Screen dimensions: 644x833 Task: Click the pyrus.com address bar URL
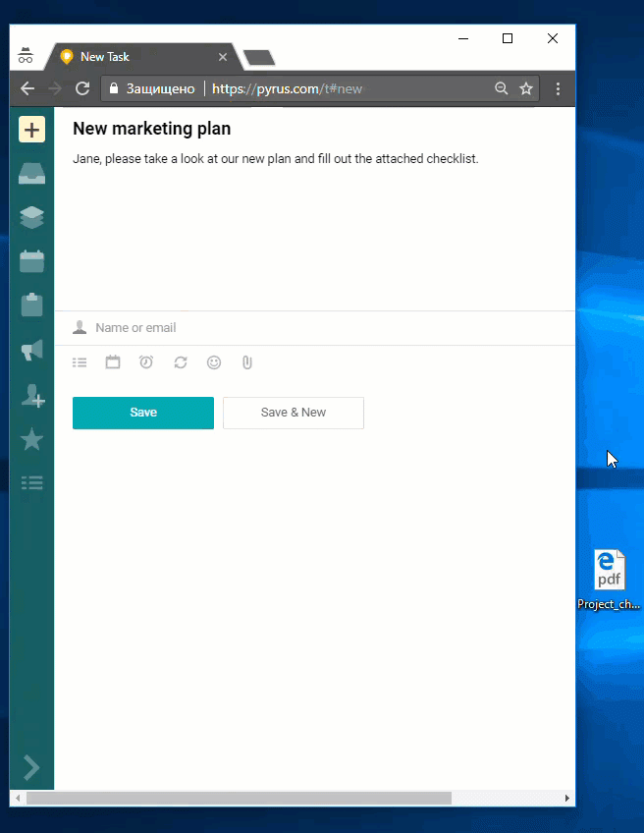pyautogui.click(x=288, y=88)
